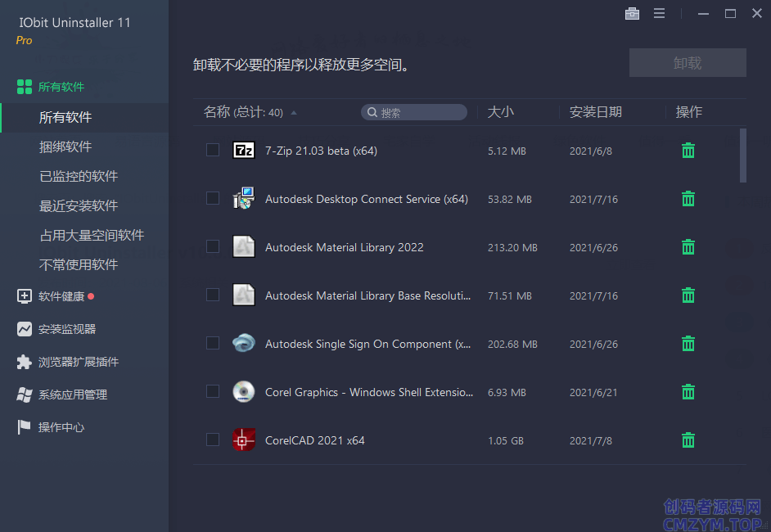Select checkbox beside CorelCAD 2021 x64
This screenshot has height=532, width=771.
pos(213,440)
